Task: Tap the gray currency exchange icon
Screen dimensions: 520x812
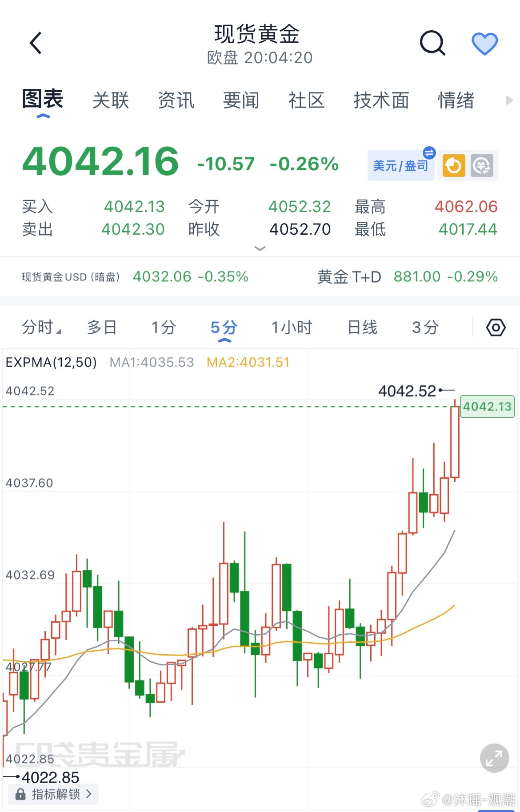Action: click(482, 166)
